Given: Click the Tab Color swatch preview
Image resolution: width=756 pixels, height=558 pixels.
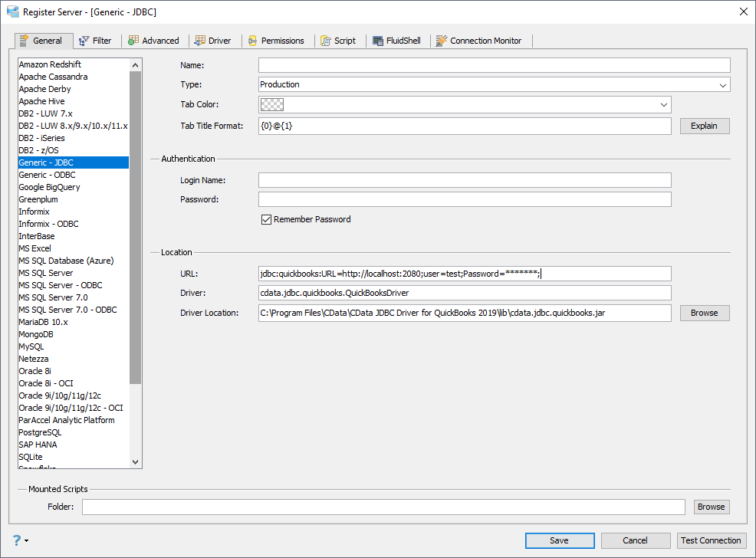Looking at the screenshot, I should [272, 104].
